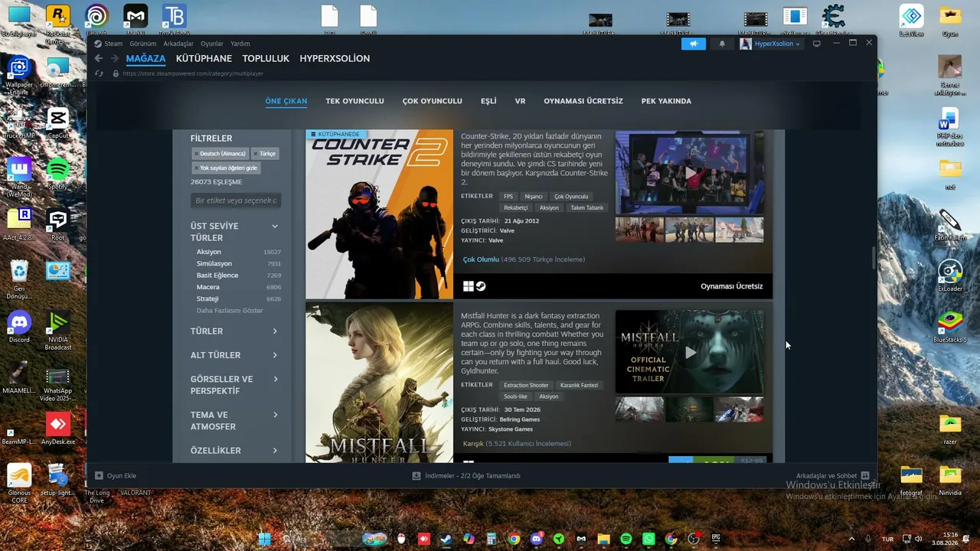Open the HyperXsolion account dropdown

pos(770,44)
